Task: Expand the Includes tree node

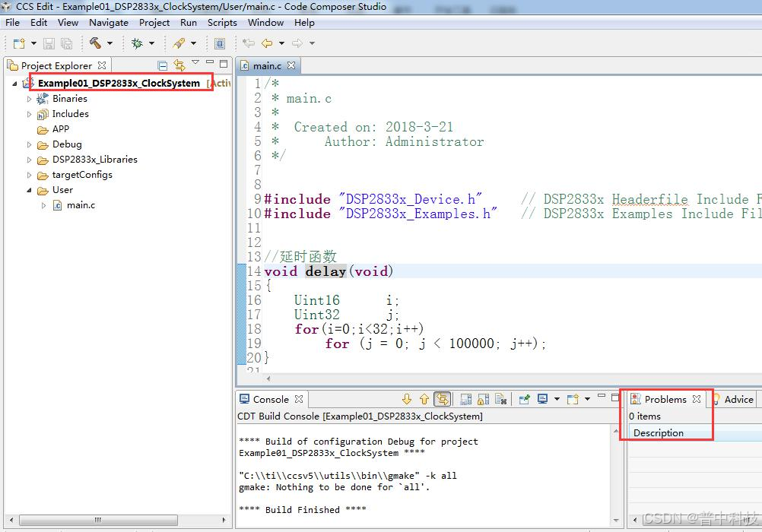Action: click(29, 114)
